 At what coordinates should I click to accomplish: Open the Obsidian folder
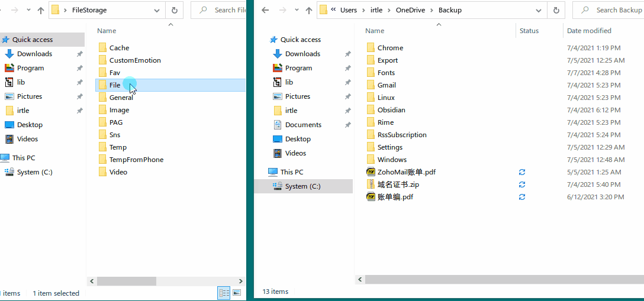tap(391, 110)
